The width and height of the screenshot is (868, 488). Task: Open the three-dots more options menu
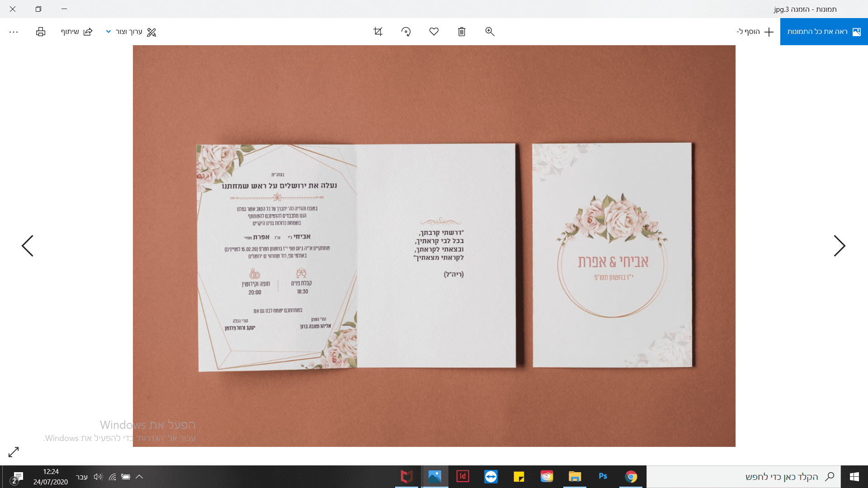14,32
